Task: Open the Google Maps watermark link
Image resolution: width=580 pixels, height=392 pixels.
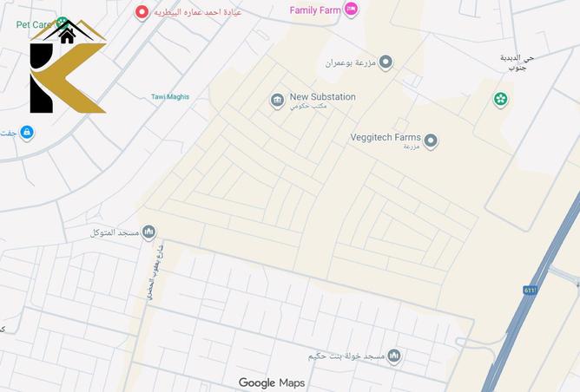Action: (x=272, y=383)
